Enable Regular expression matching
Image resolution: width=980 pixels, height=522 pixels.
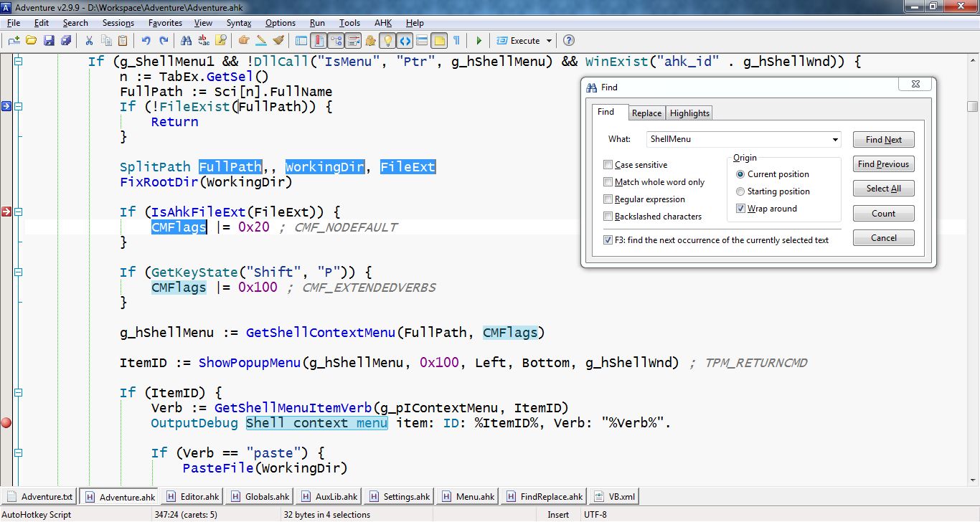point(608,199)
